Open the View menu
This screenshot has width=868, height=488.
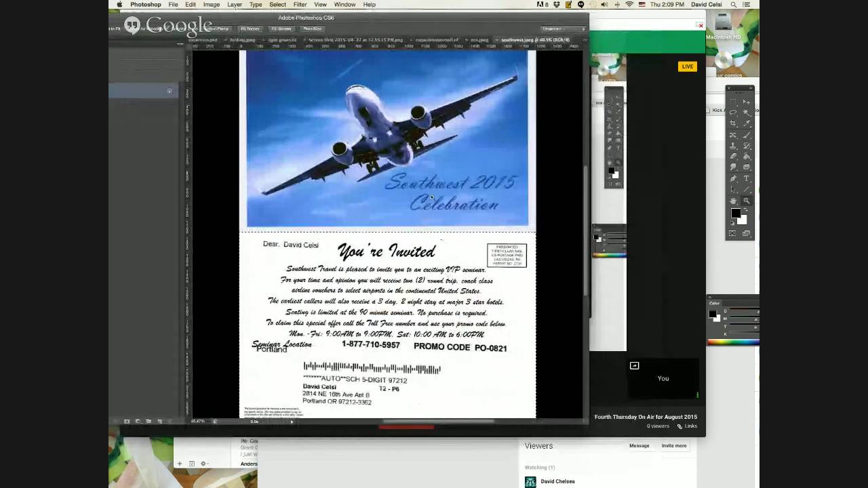click(320, 5)
